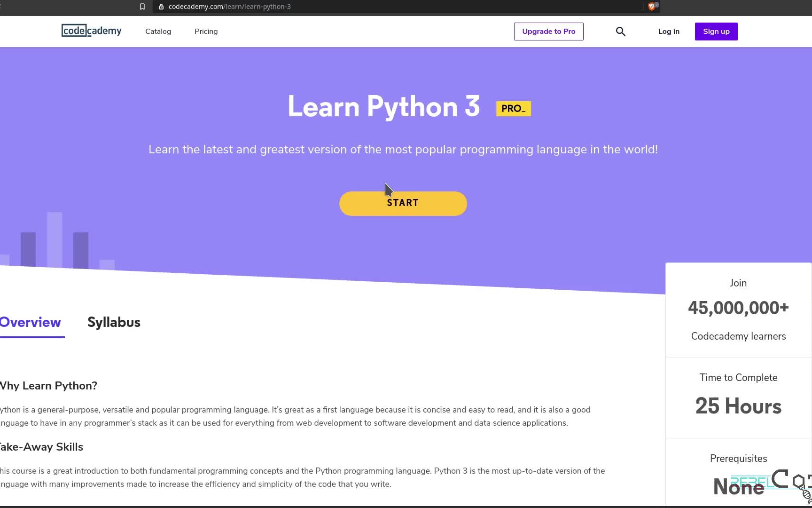Switch to the Overview tab
This screenshot has width=812, height=508.
click(x=31, y=322)
